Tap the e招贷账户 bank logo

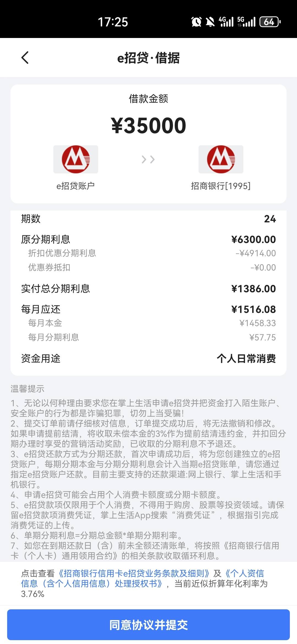tap(76, 159)
